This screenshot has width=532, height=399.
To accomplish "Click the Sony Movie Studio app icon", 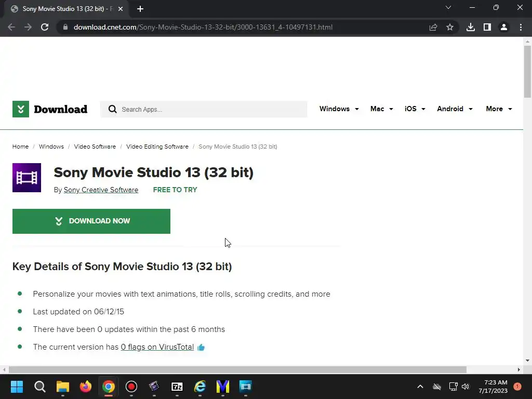I will click(27, 178).
